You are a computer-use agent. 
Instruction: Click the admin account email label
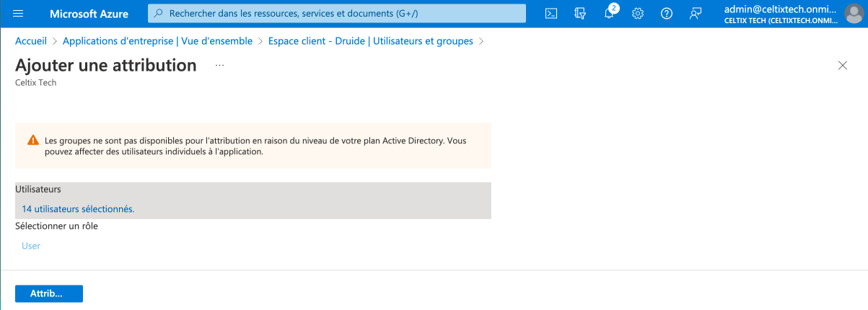coord(780,9)
